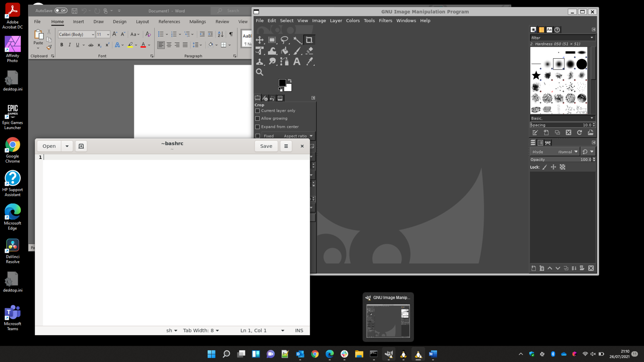Select the Clone stamp tool

(x=260, y=62)
